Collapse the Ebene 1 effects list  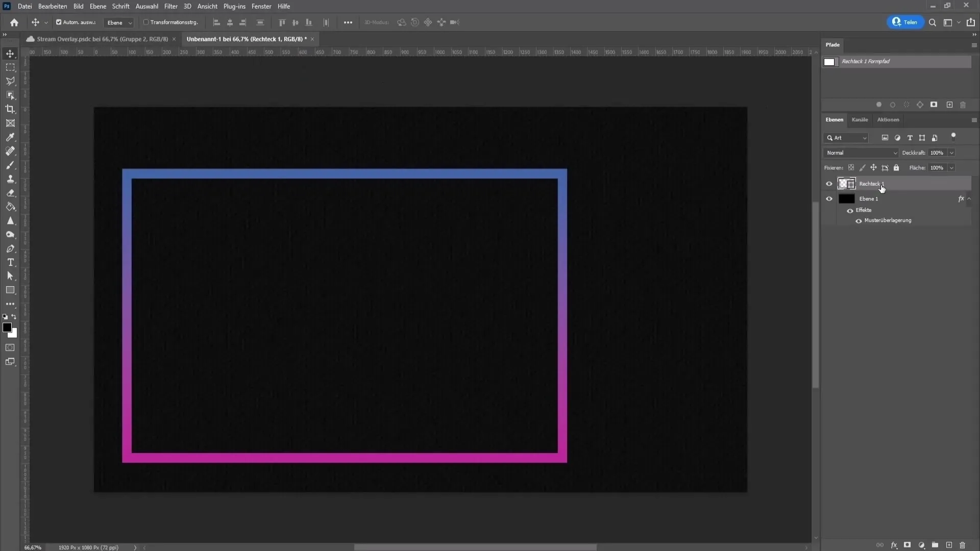(969, 199)
